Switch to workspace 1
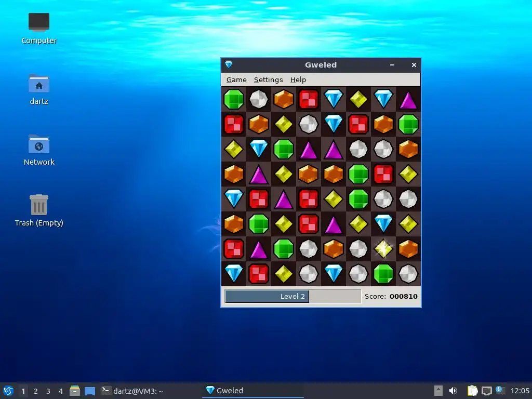The image size is (532, 399). tap(23, 391)
